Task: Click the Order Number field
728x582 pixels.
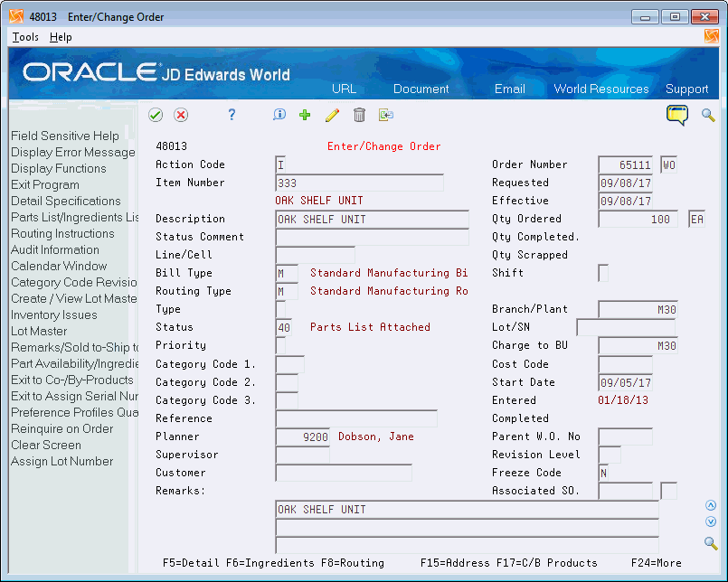Action: [x=626, y=164]
